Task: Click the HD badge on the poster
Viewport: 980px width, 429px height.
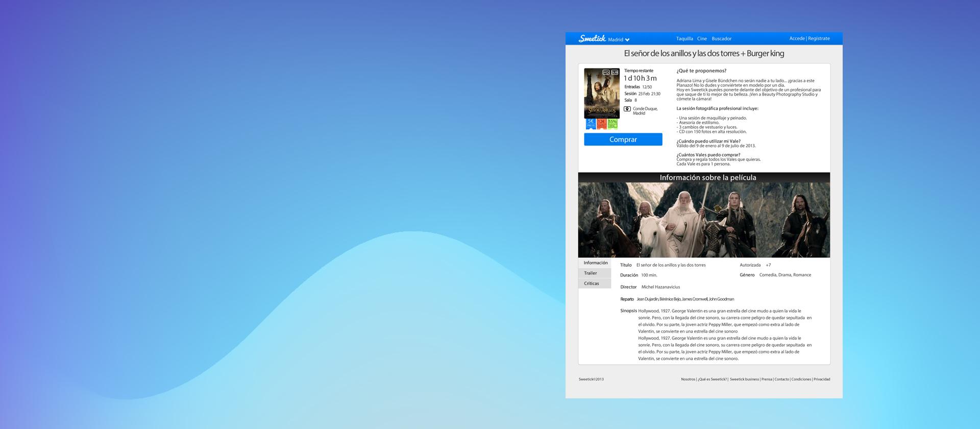Action: (x=606, y=73)
